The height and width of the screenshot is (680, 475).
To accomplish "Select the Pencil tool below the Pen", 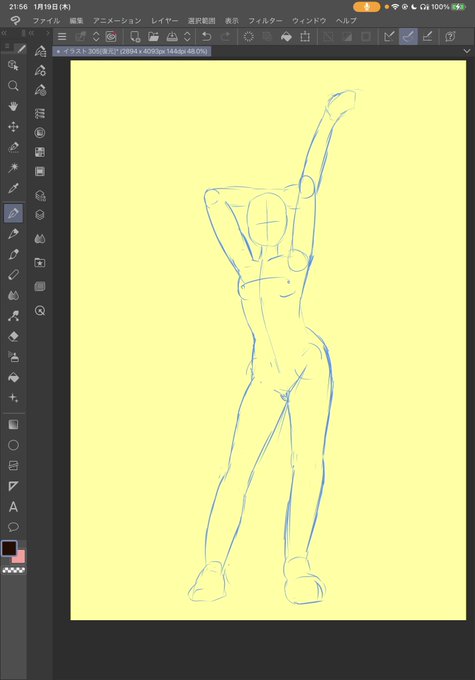I will (x=13, y=234).
